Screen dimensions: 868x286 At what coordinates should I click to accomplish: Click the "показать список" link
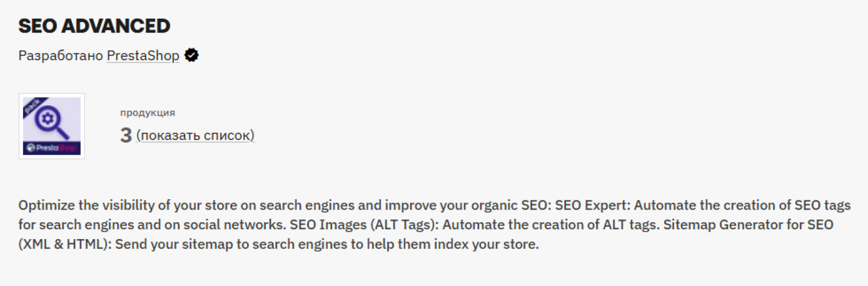click(196, 135)
